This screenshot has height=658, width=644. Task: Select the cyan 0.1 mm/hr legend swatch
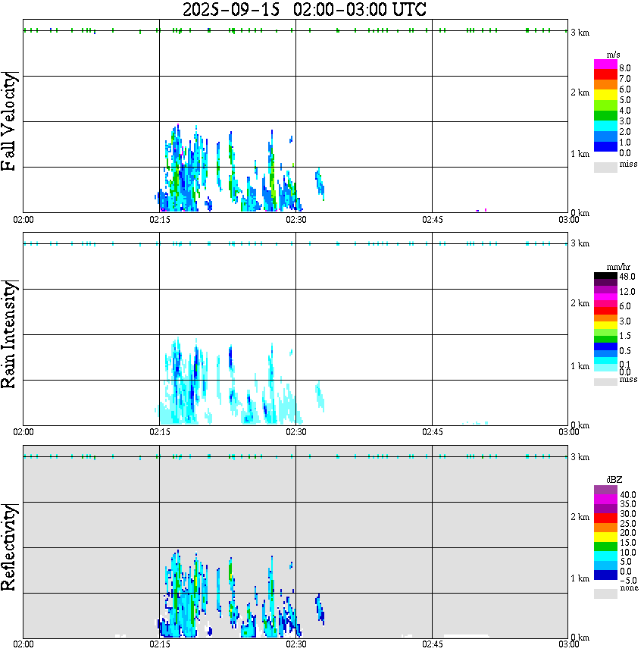[x=605, y=361]
